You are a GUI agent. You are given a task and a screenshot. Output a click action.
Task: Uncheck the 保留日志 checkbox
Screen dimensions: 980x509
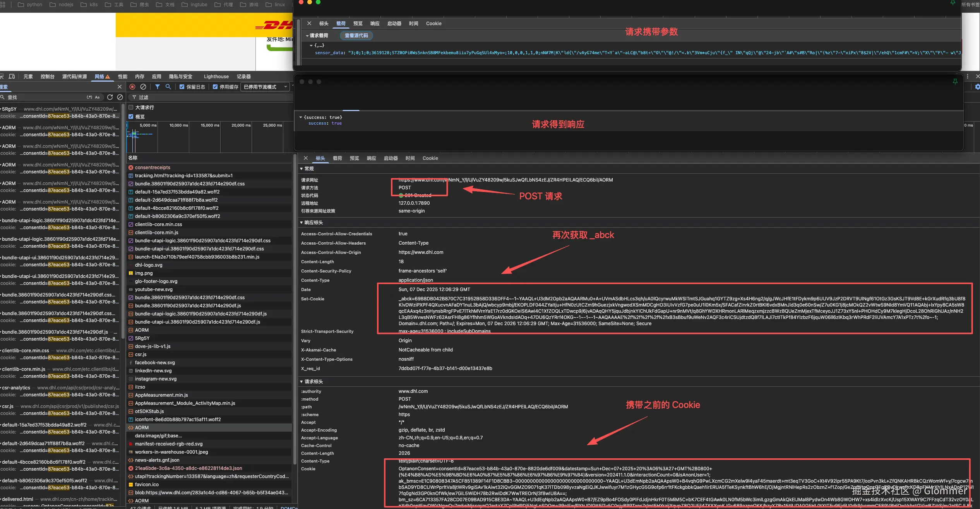click(182, 87)
